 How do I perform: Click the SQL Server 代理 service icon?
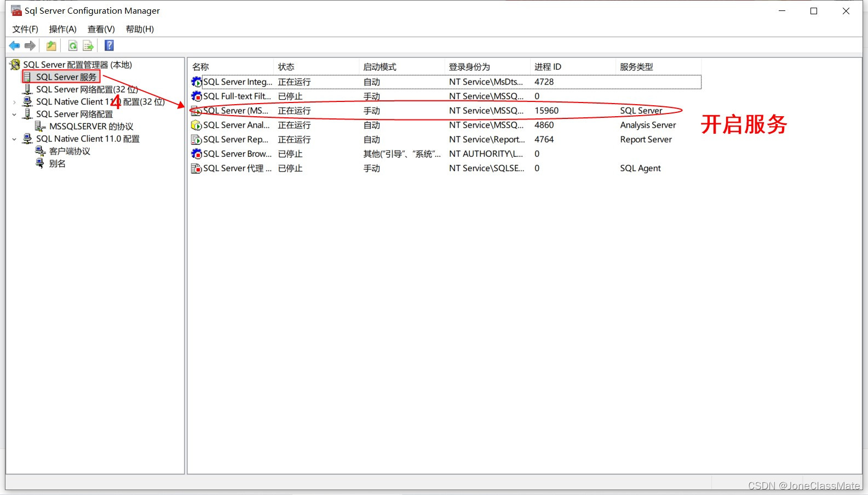coord(196,168)
